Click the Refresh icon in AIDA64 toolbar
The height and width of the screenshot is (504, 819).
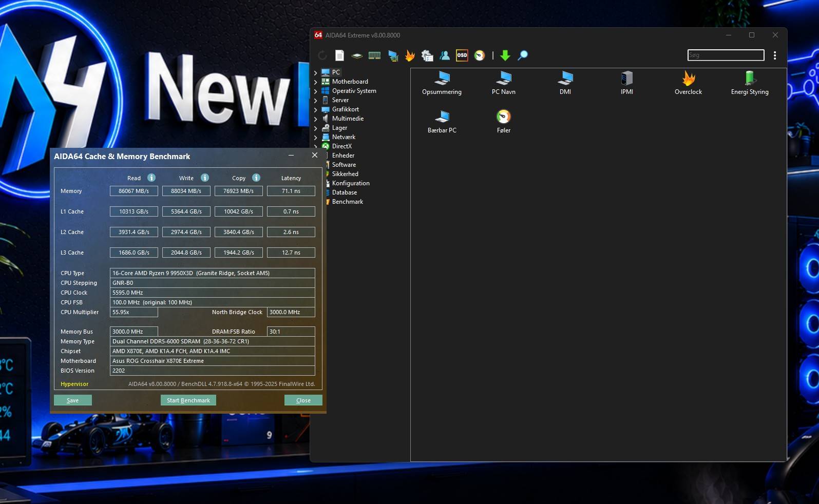pyautogui.click(x=322, y=55)
